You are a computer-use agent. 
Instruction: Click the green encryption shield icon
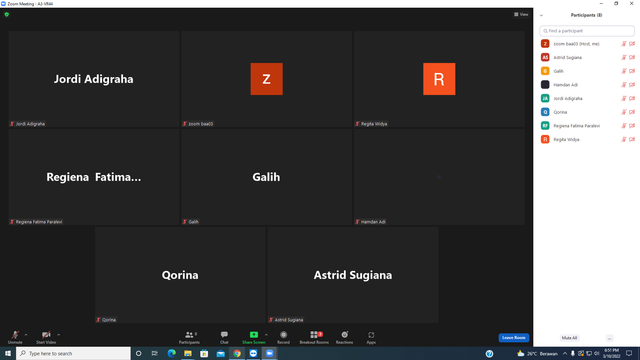(x=7, y=14)
